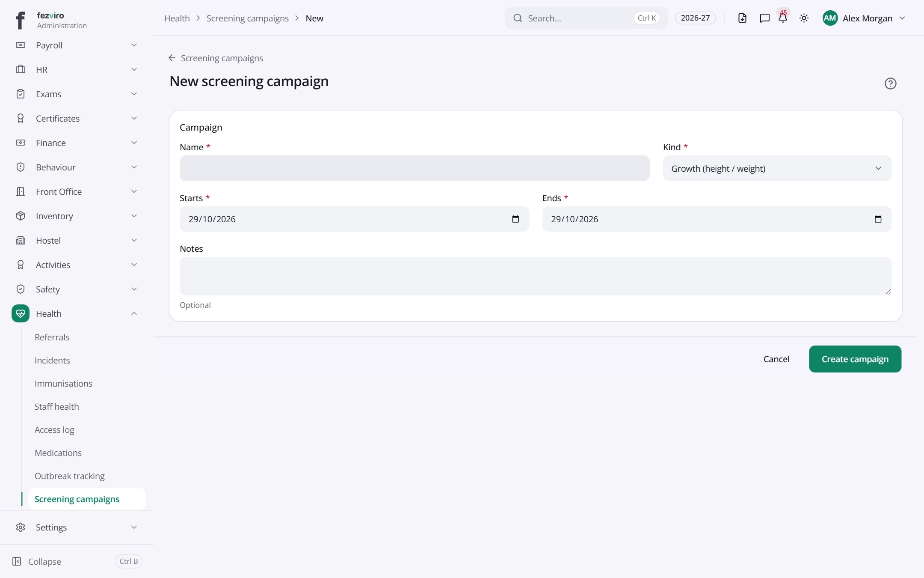Go back via Screening campaigns link
Image resolution: width=924 pixels, height=578 pixels.
coord(216,58)
